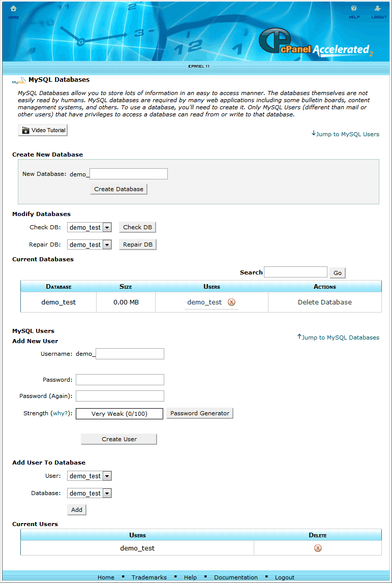Click the MySQL logo beside page title
Viewport: 392px width, 583px height.
pos(19,80)
